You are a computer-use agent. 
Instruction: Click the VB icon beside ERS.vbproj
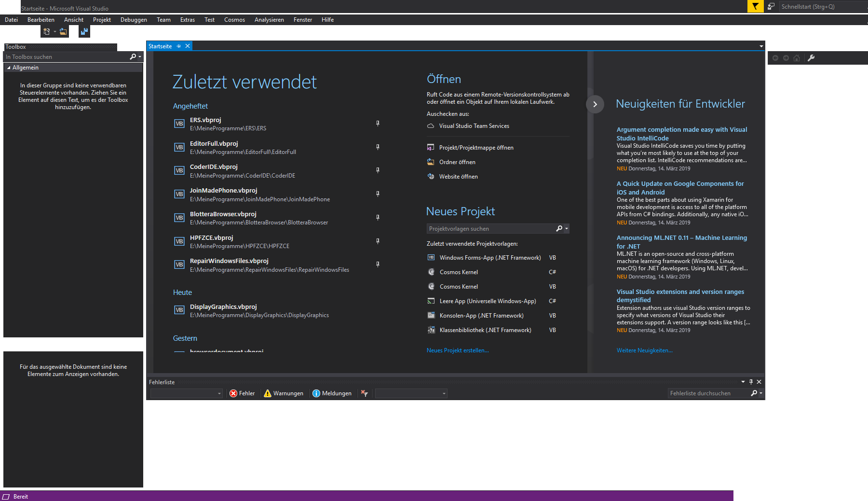coord(179,124)
